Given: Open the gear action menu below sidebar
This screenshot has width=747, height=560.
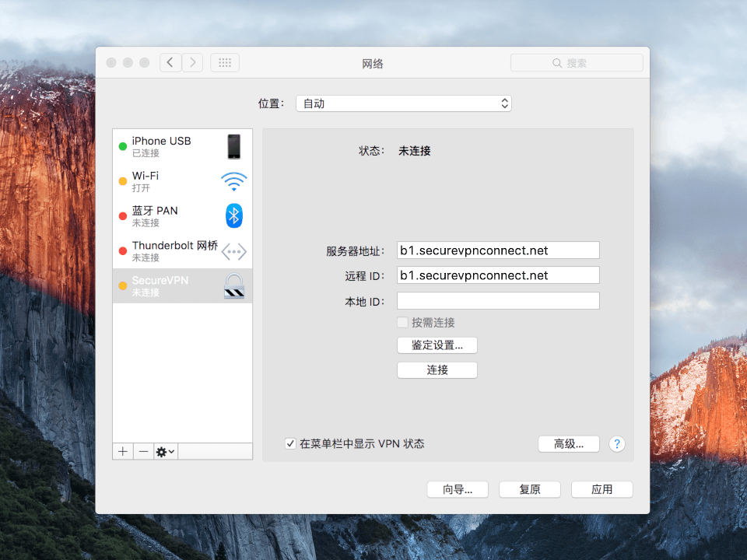Looking at the screenshot, I should [165, 451].
